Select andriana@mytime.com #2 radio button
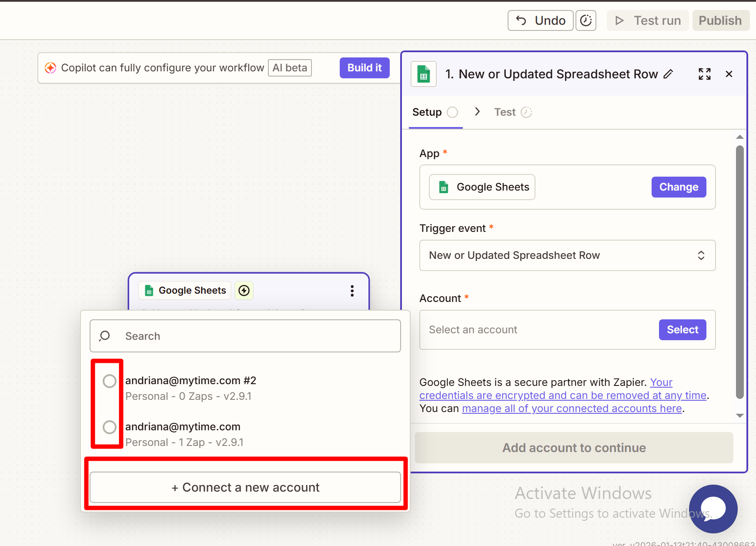This screenshot has width=756, height=546. [x=109, y=381]
